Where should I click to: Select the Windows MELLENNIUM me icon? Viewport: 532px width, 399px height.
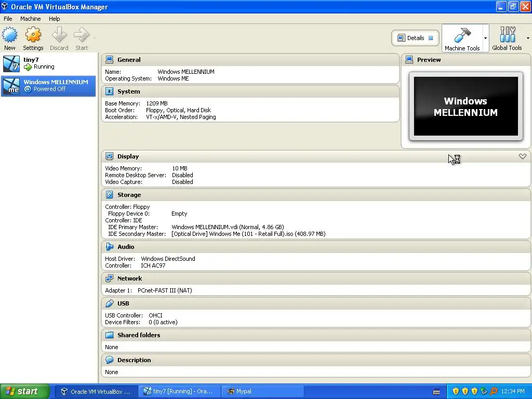pyautogui.click(x=11, y=86)
